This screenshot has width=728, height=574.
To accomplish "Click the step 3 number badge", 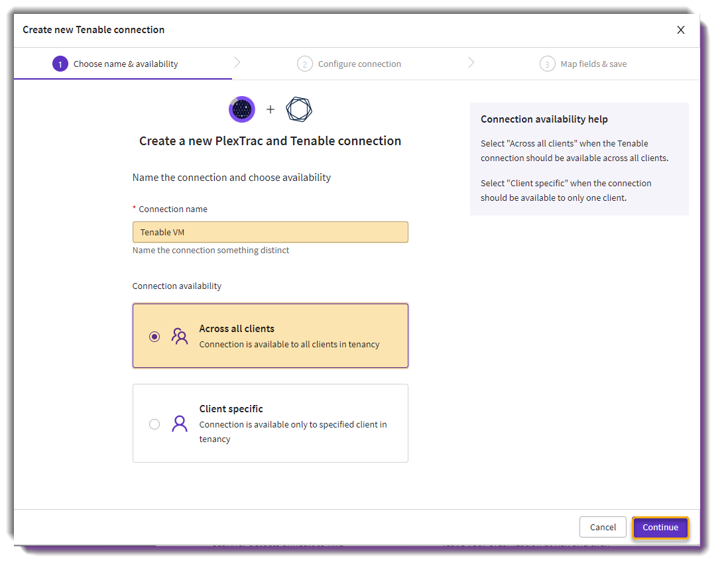I will click(x=548, y=64).
